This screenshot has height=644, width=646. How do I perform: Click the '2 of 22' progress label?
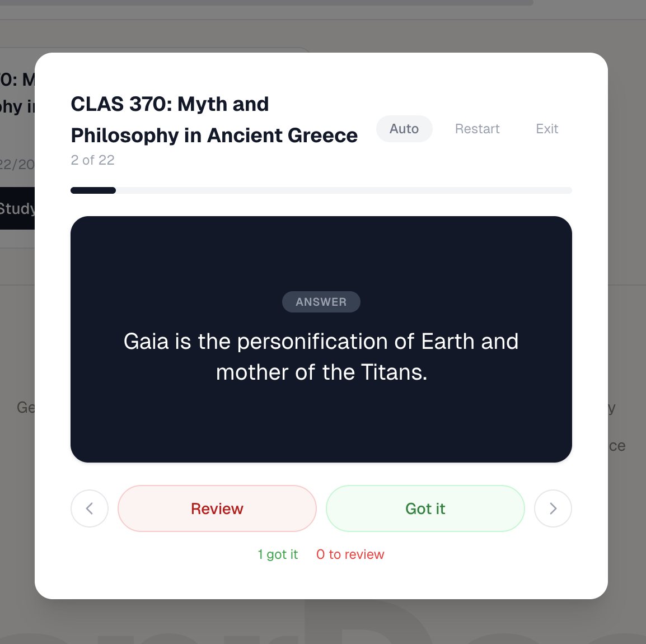tap(92, 160)
